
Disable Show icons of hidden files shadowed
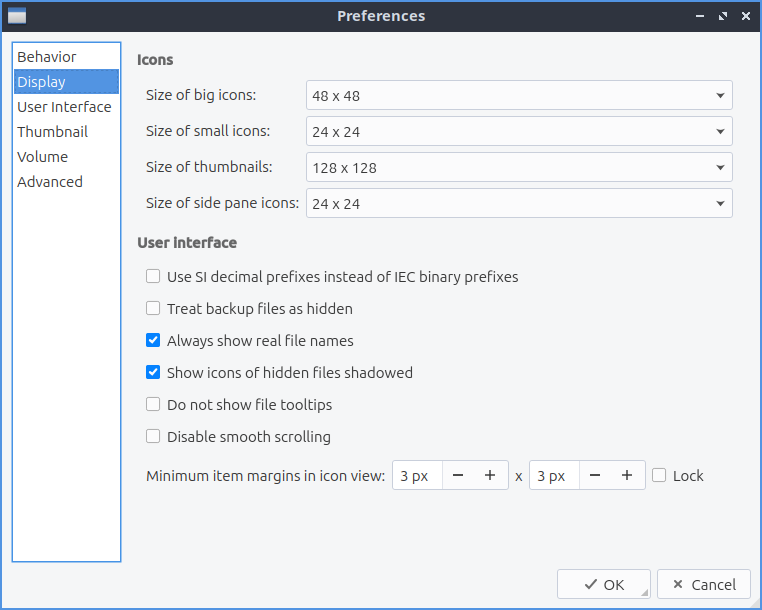(x=153, y=372)
